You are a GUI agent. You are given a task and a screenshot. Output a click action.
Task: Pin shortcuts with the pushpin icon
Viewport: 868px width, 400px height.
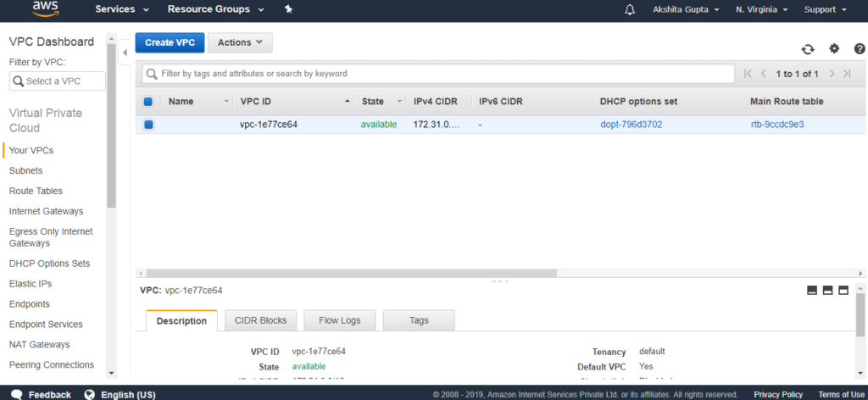tap(288, 9)
